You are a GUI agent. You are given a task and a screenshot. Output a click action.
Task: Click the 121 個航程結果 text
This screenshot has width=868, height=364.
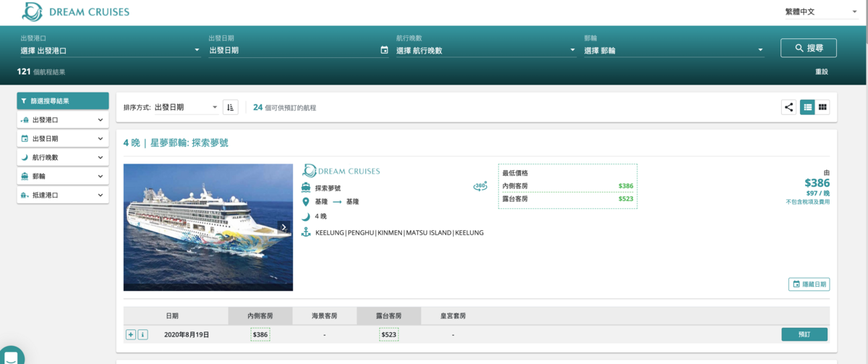pos(41,72)
